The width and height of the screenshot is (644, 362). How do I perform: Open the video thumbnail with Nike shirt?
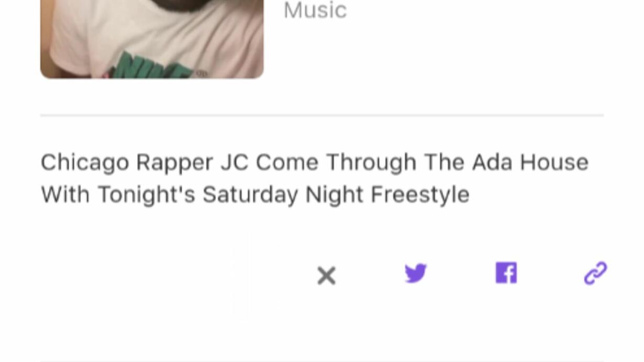click(x=152, y=39)
